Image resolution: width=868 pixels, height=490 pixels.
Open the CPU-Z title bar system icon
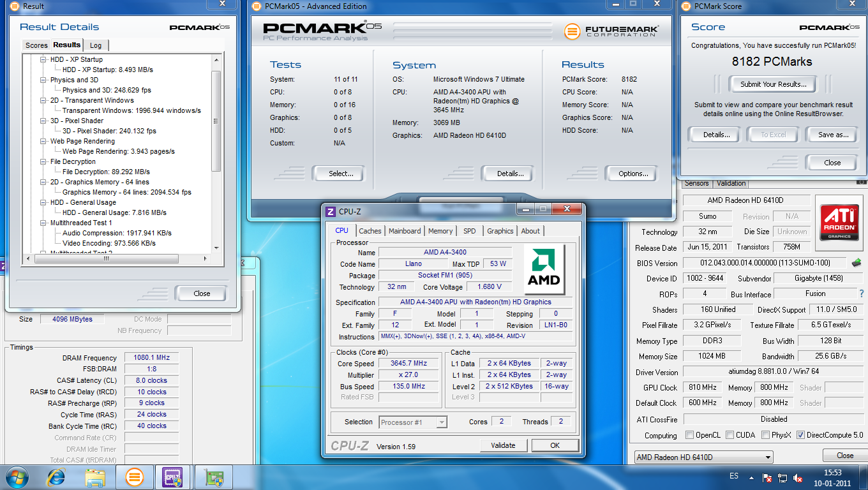pyautogui.click(x=331, y=212)
